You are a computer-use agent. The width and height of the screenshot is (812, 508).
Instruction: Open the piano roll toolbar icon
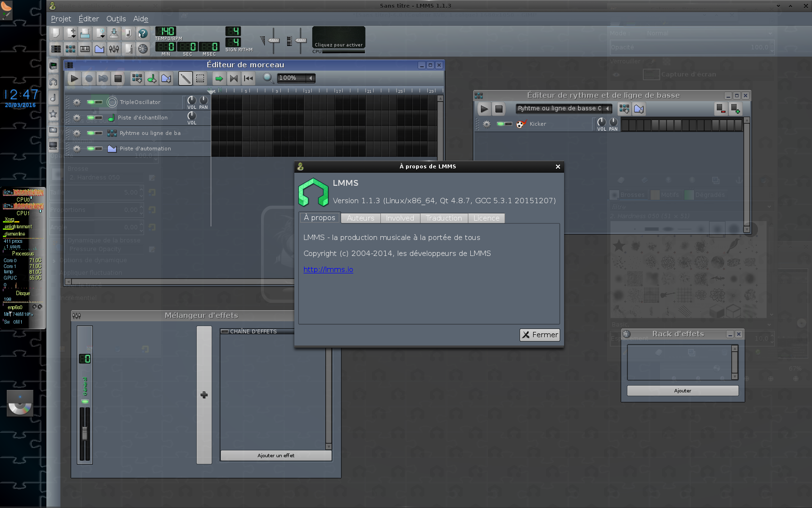(x=85, y=49)
